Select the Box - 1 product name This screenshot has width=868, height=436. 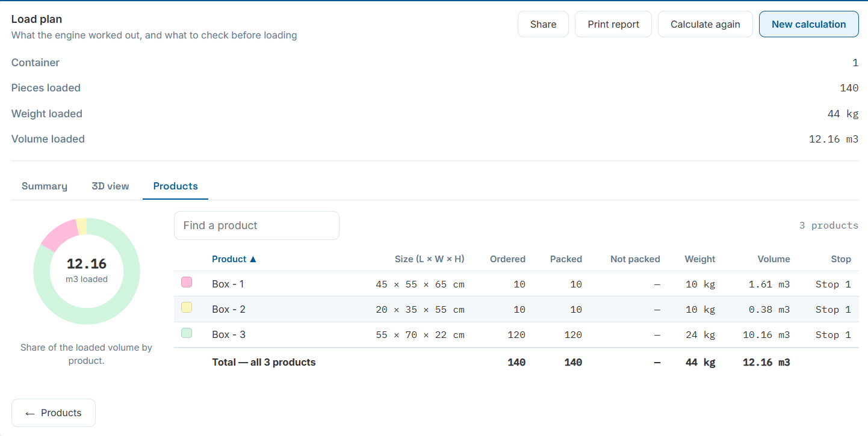228,284
